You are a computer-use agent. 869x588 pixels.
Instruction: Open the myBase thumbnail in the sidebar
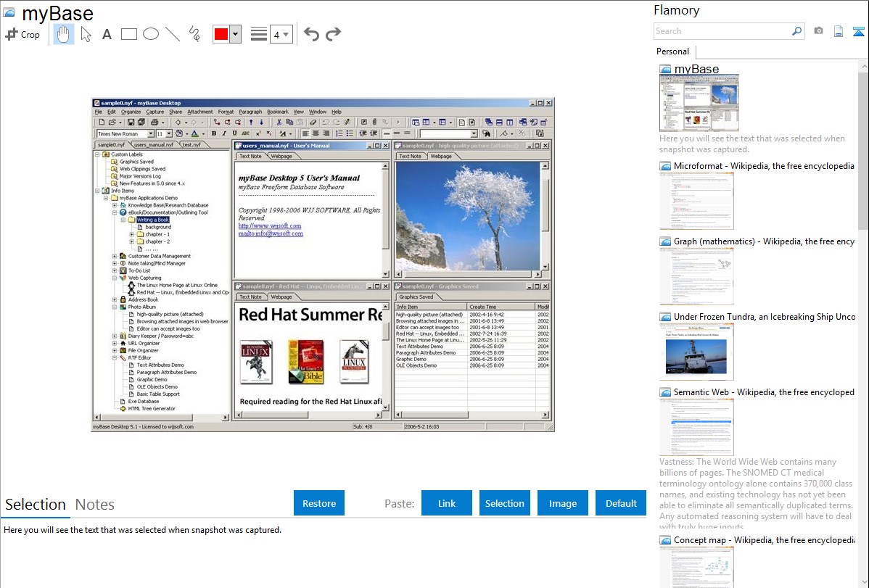699,104
